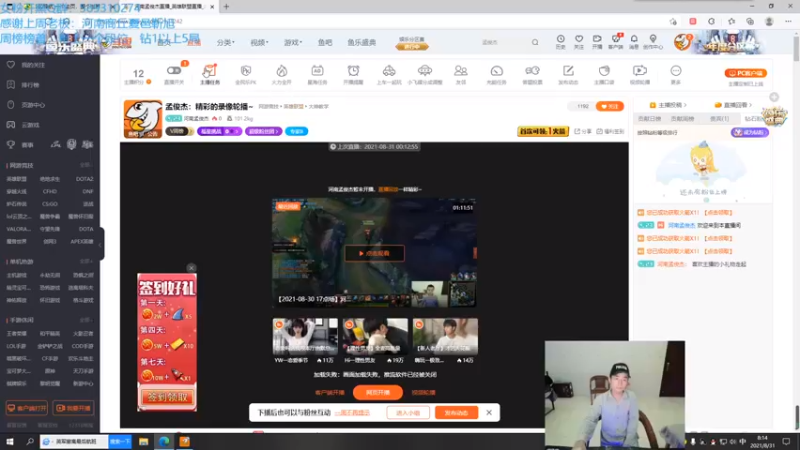Switch to the 贡献周榜 tab
800x450 pixels.
[x=682, y=118]
